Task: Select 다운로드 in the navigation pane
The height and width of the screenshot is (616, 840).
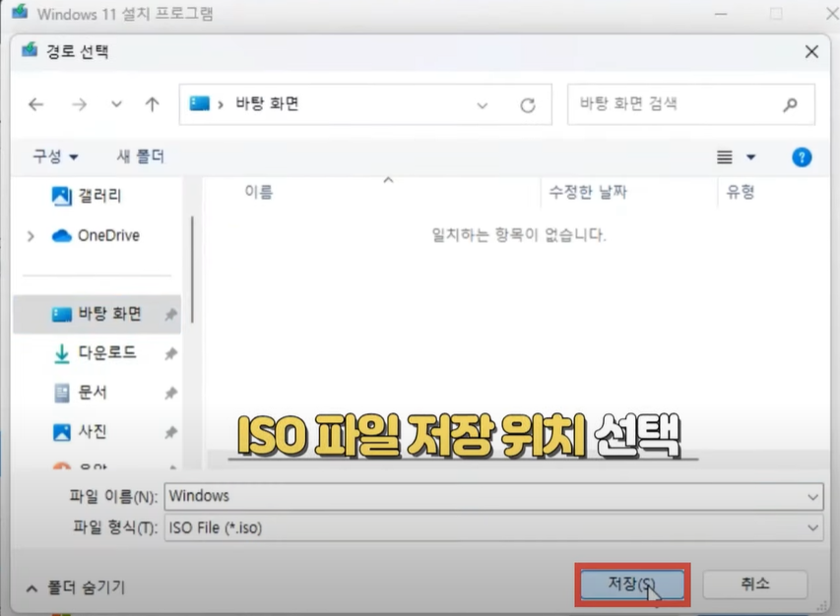Action: [x=106, y=352]
